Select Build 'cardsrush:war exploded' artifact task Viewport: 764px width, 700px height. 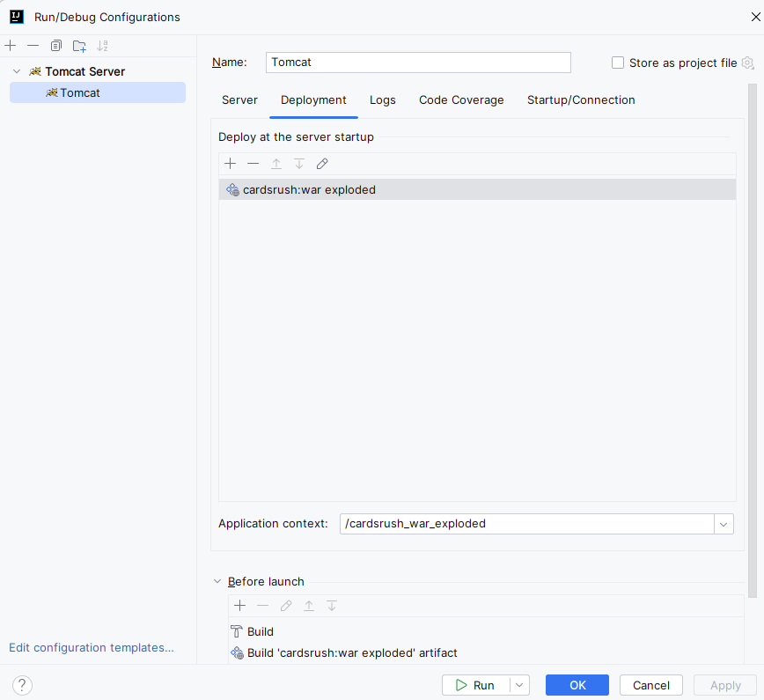tap(486, 653)
